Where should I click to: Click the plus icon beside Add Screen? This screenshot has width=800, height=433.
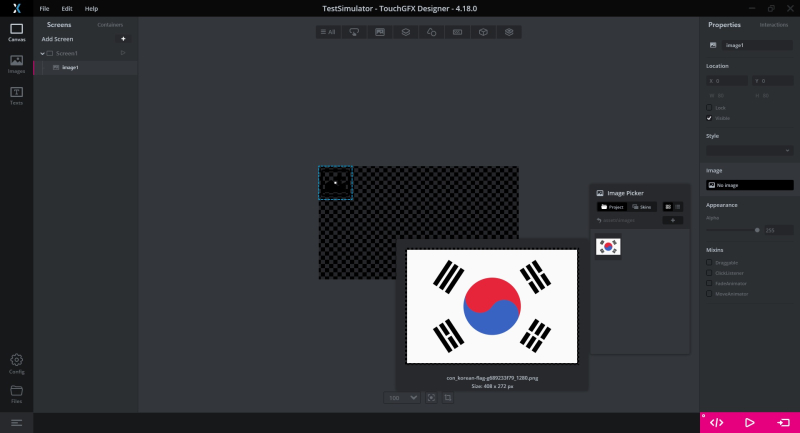(123, 39)
